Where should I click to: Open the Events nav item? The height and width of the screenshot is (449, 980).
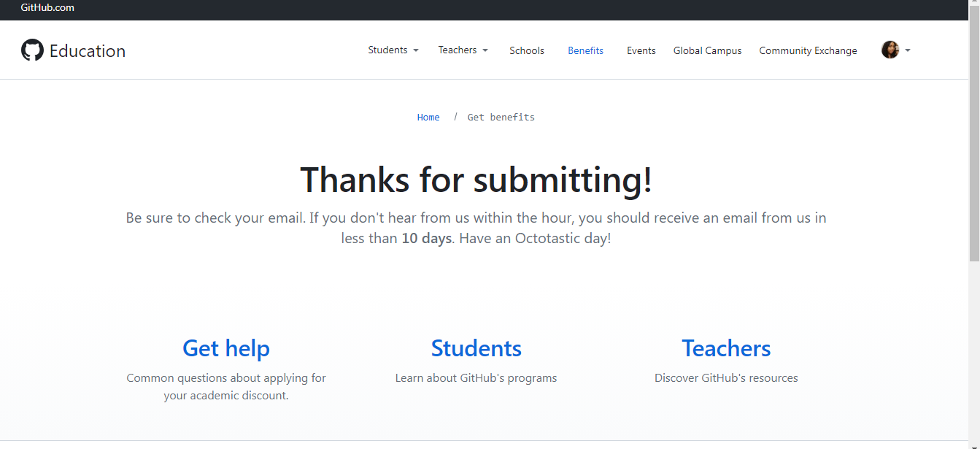pyautogui.click(x=641, y=50)
